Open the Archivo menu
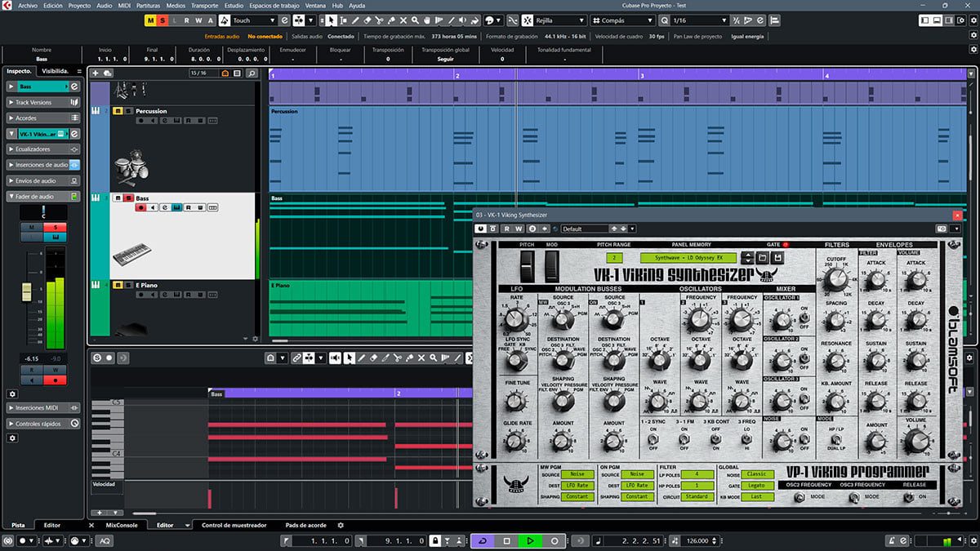This screenshot has height=551, width=980. pos(27,5)
